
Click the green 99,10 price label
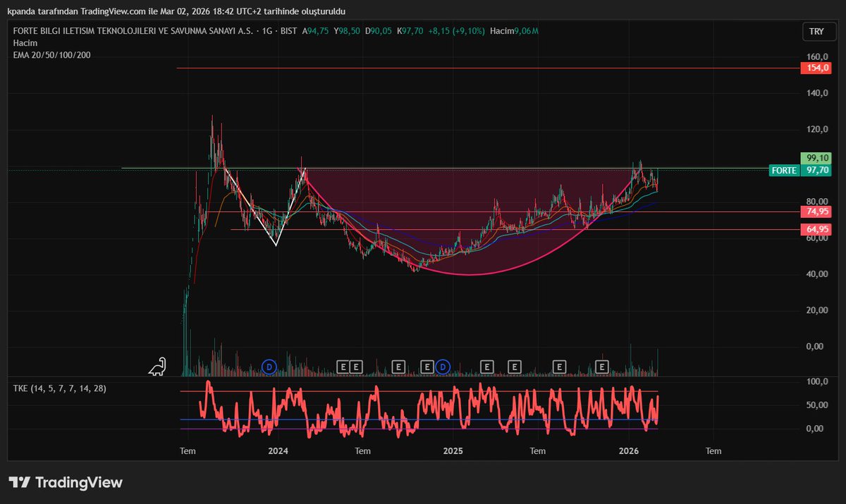(x=816, y=158)
